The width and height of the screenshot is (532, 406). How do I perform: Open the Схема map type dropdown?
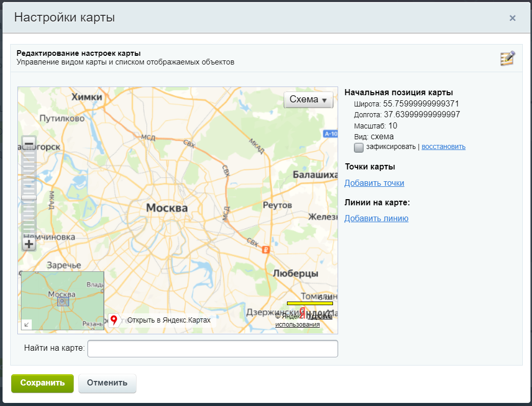308,99
